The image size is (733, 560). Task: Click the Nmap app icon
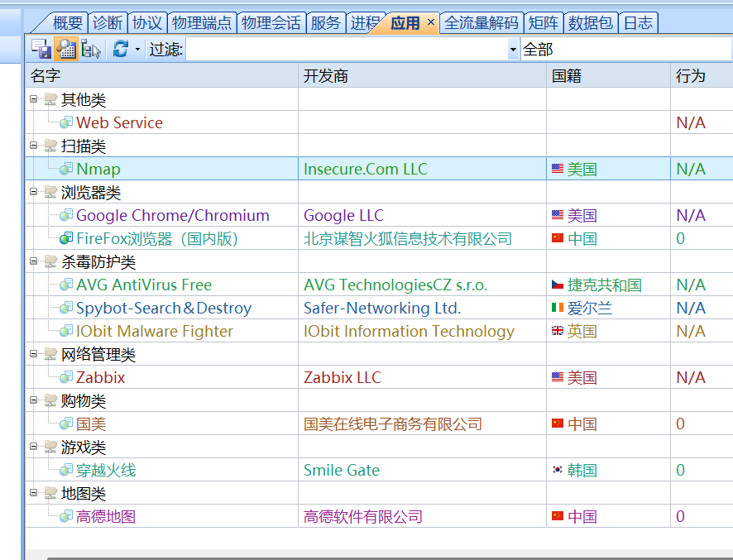[x=66, y=169]
